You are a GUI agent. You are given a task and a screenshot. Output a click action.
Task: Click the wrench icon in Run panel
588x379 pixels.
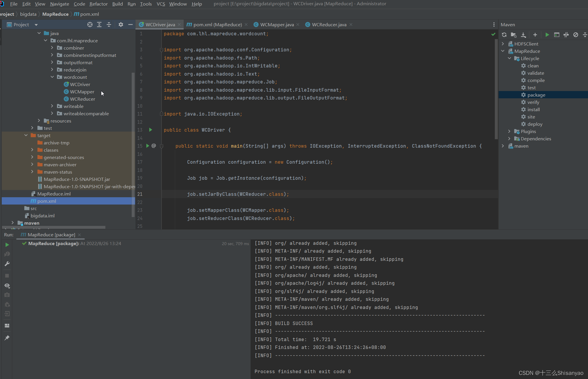(7, 264)
